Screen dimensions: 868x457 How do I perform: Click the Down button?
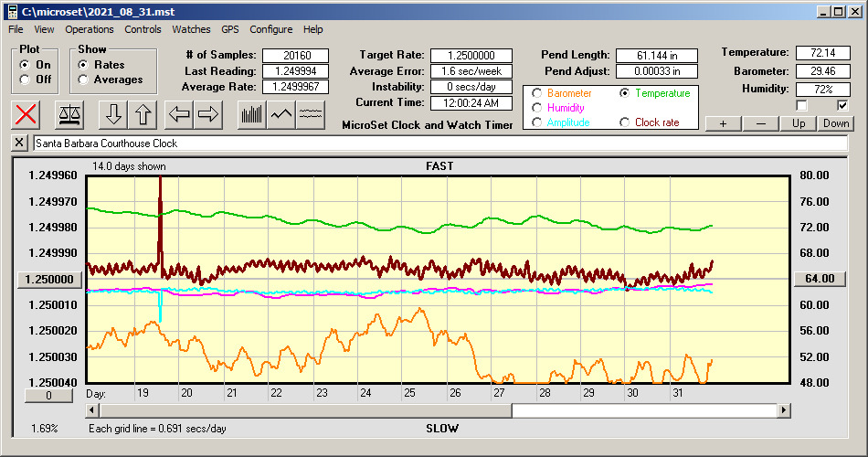pos(836,123)
